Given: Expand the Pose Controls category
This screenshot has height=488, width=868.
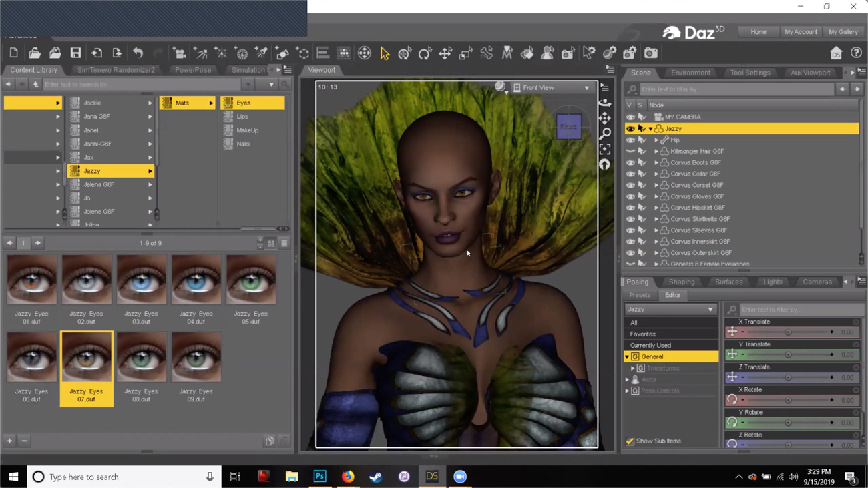Looking at the screenshot, I should point(628,391).
